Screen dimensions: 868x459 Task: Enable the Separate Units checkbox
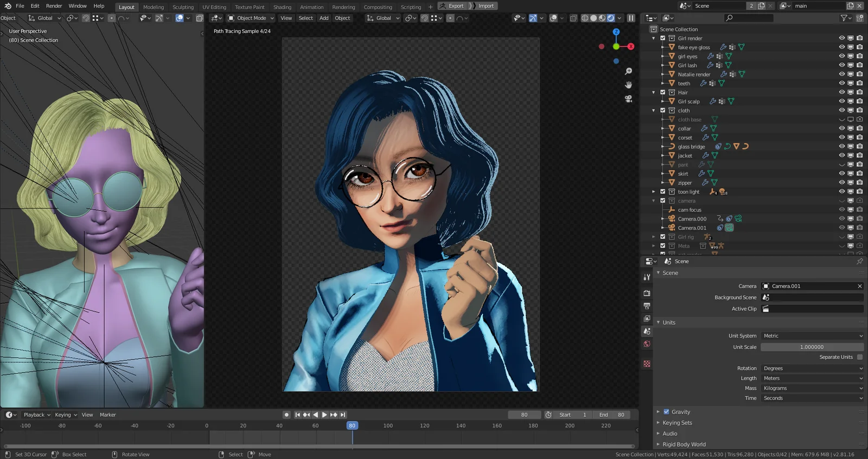859,357
